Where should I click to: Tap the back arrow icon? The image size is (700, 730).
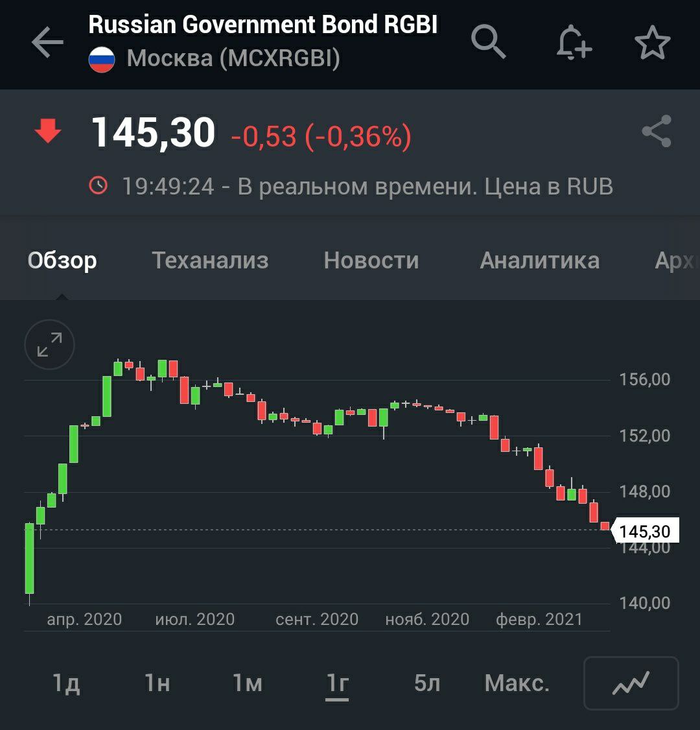click(47, 43)
